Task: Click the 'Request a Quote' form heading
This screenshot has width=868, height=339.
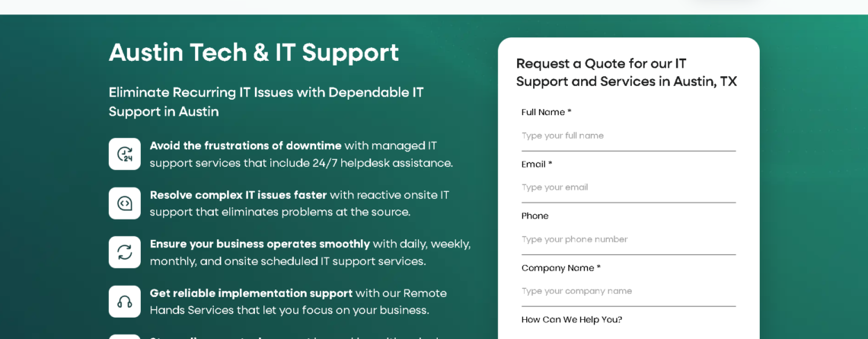Action: 627,72
